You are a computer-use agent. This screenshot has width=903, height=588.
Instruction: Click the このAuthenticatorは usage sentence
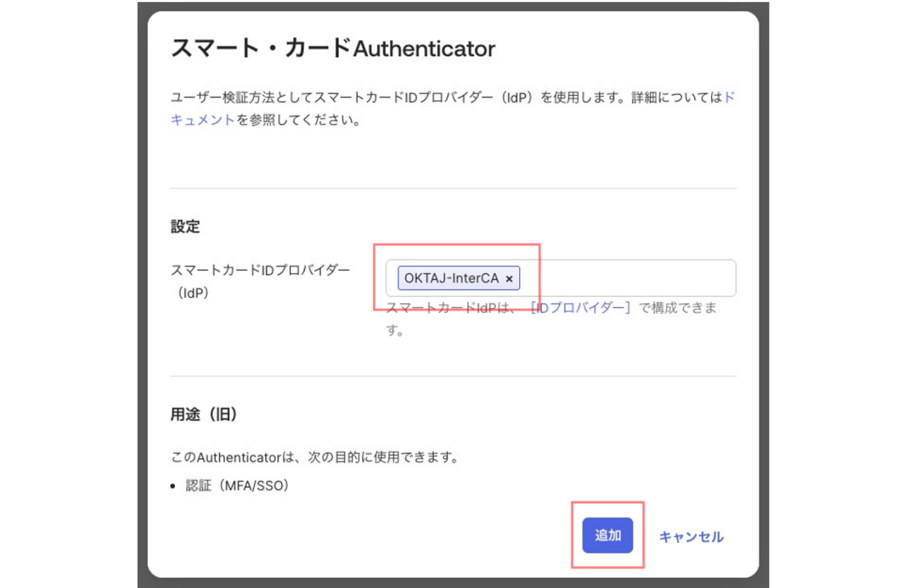315,458
